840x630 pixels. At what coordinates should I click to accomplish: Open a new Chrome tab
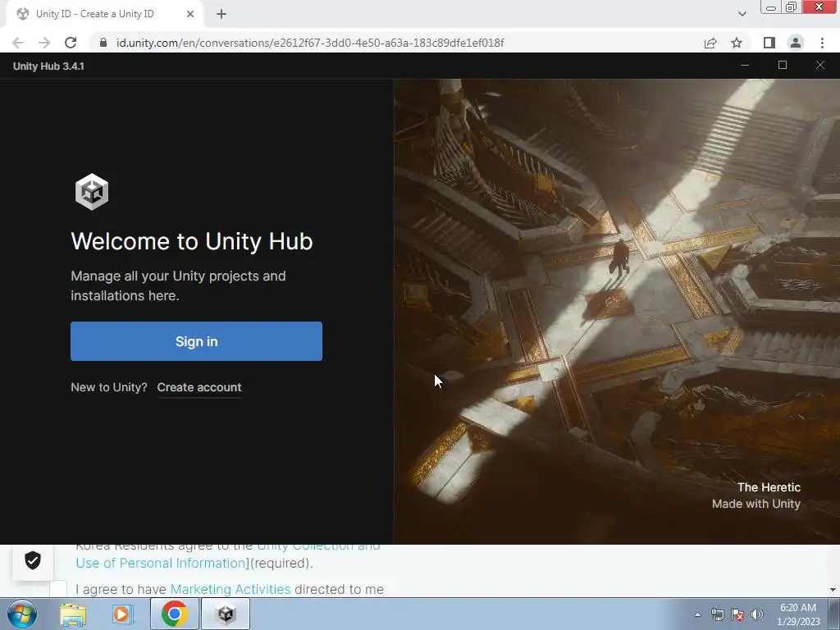[x=221, y=14]
